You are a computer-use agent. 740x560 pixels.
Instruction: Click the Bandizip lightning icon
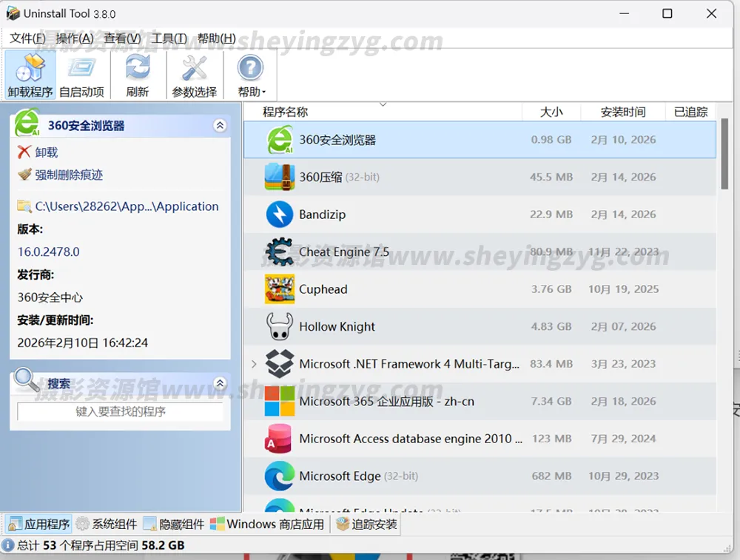point(280,215)
